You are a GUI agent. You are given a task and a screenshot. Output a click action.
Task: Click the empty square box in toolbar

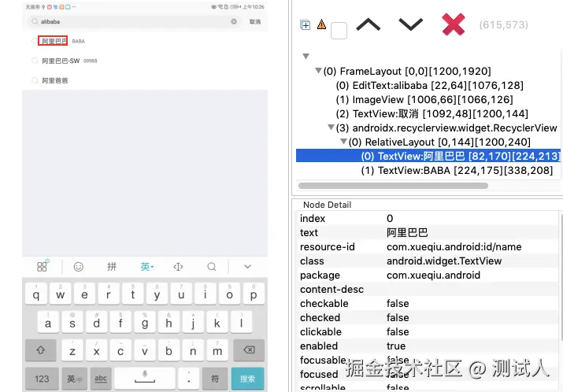[339, 31]
